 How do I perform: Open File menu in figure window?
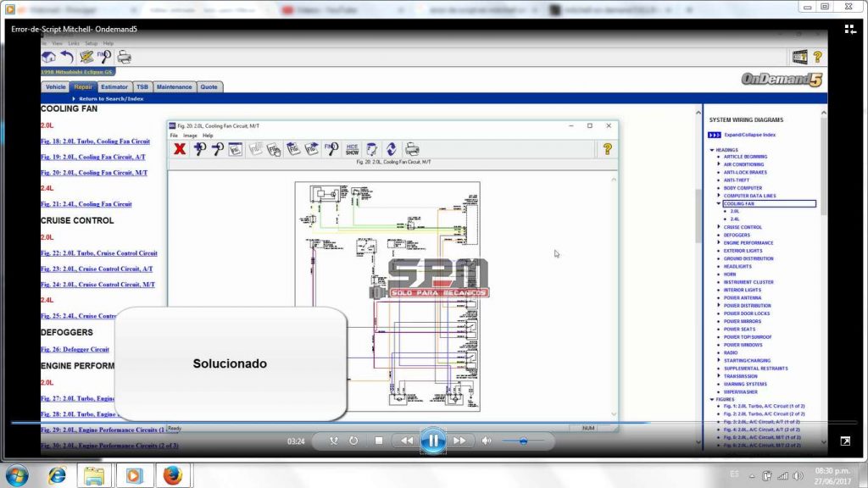174,136
